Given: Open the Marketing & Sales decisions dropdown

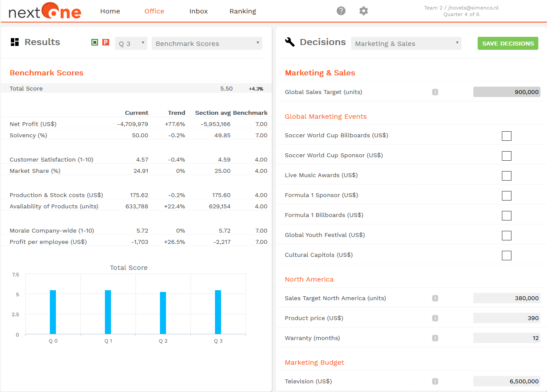Looking at the screenshot, I should tap(406, 43).
